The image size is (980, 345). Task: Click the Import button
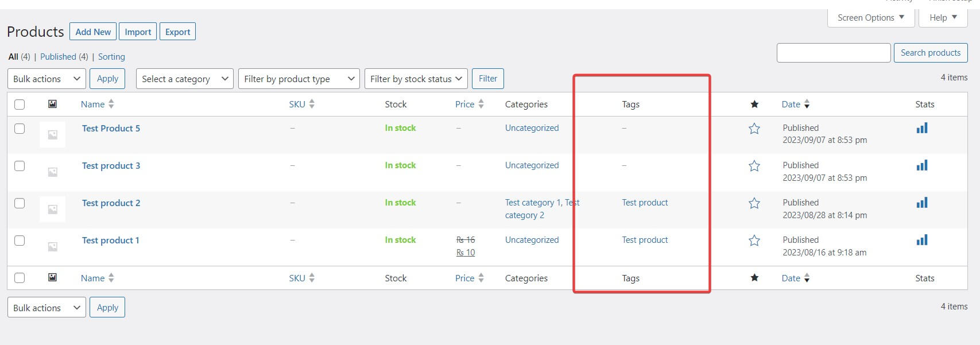138,32
